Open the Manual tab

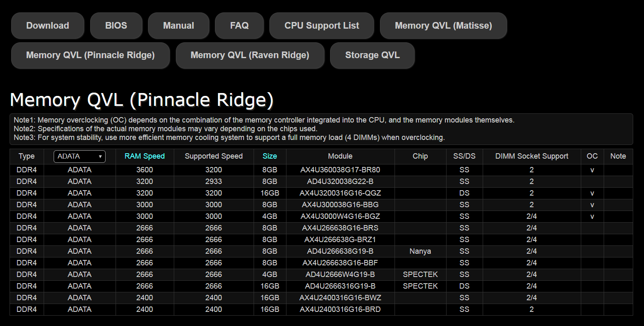pos(178,26)
